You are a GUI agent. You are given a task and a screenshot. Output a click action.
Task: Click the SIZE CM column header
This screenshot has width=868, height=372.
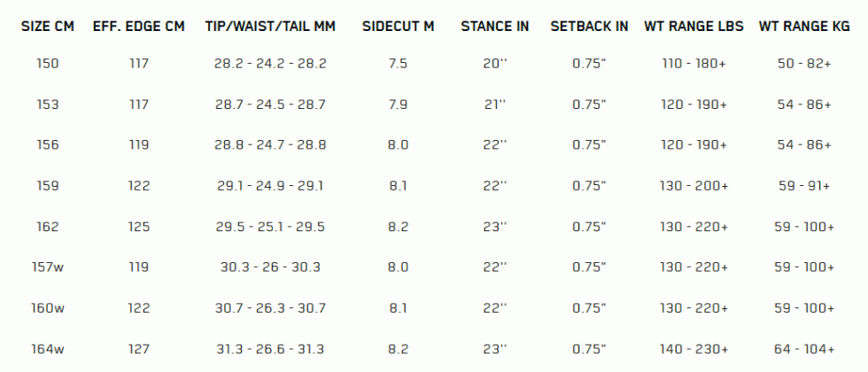click(x=48, y=27)
